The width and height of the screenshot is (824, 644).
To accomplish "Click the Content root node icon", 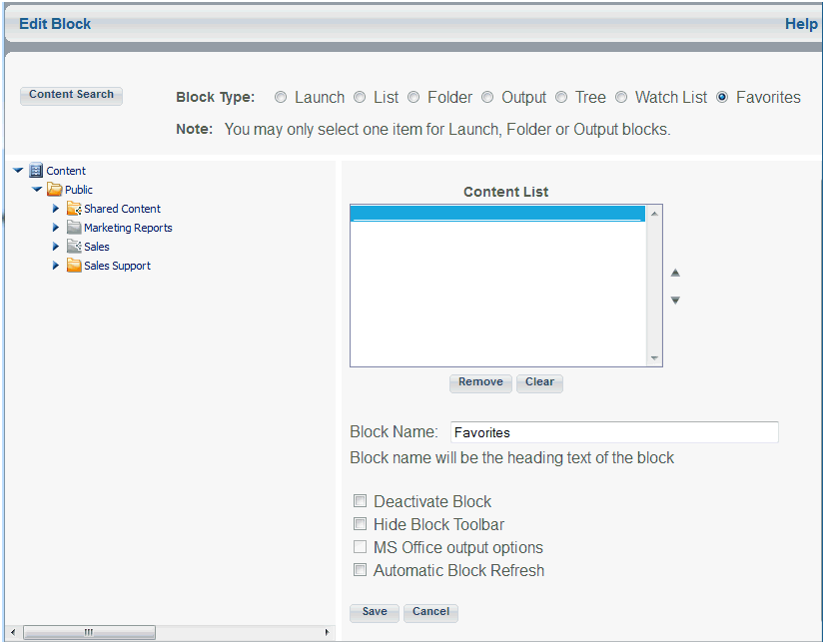I will 36,170.
